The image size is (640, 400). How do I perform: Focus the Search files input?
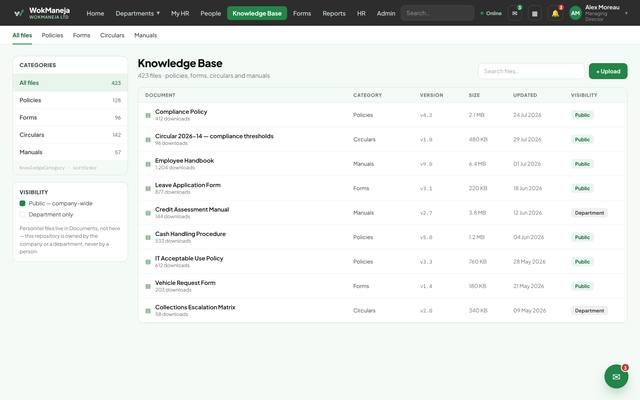531,71
